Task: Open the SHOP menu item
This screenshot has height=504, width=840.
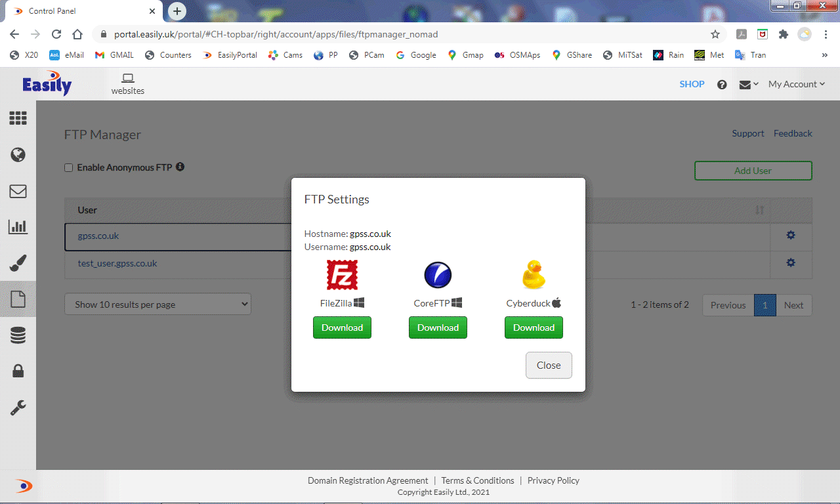Action: [x=692, y=84]
